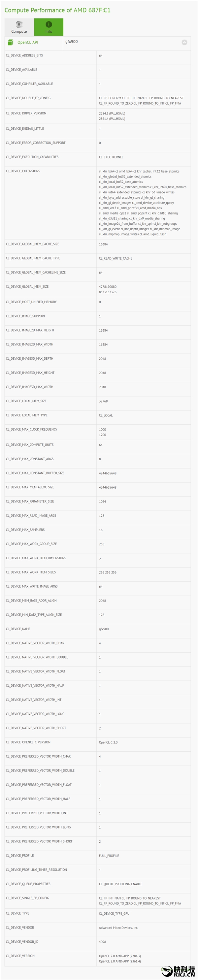The image size is (198, 980).
Task: Collapse the gfx900 section with the chevron
Action: [184, 43]
